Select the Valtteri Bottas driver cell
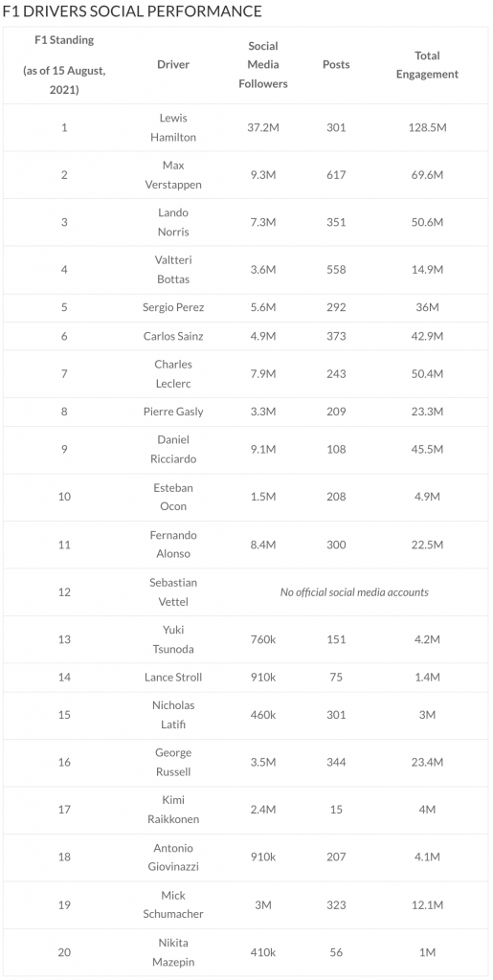Screen dimensions: 493x980 click(x=173, y=269)
